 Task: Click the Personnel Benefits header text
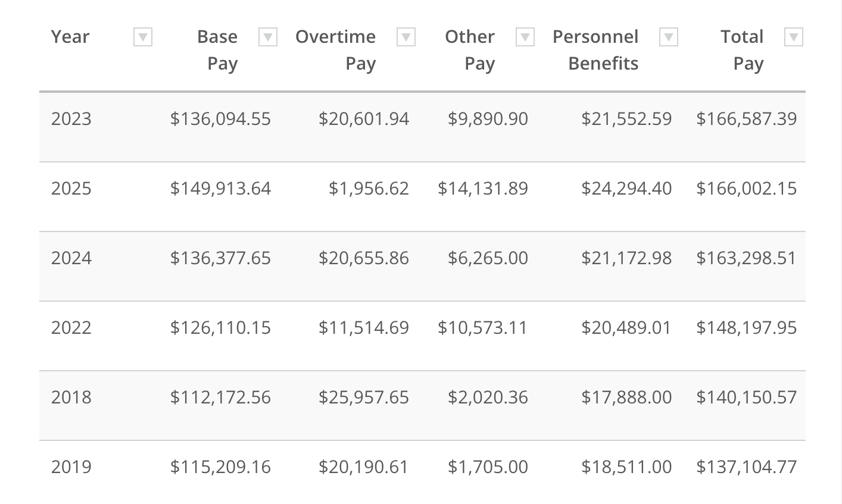595,50
